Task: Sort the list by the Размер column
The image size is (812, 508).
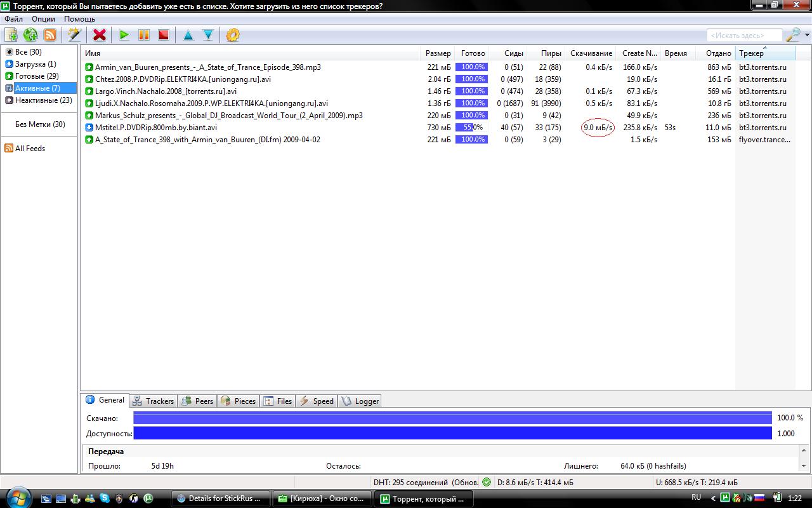Action: point(438,53)
